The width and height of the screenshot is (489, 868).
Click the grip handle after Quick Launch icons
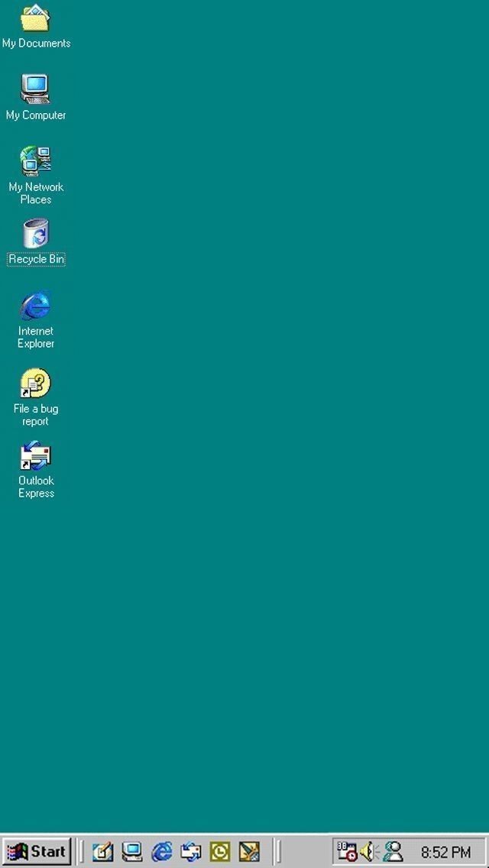pyautogui.click(x=277, y=851)
